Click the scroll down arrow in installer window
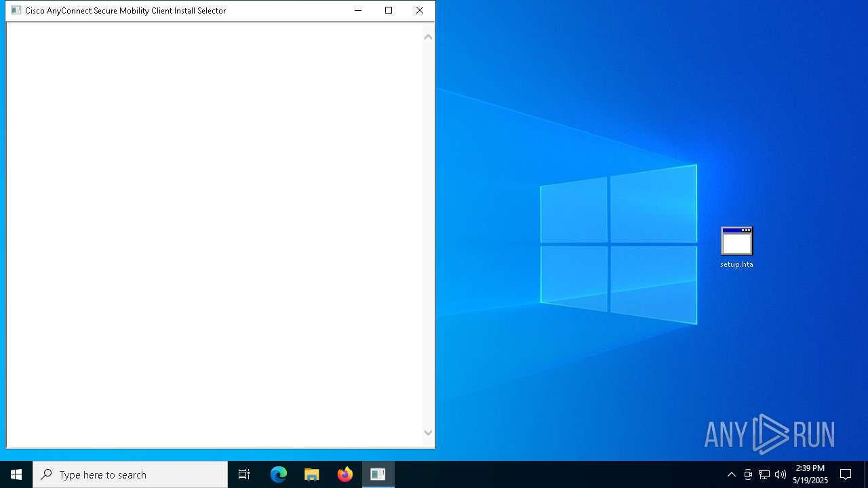 click(x=428, y=432)
